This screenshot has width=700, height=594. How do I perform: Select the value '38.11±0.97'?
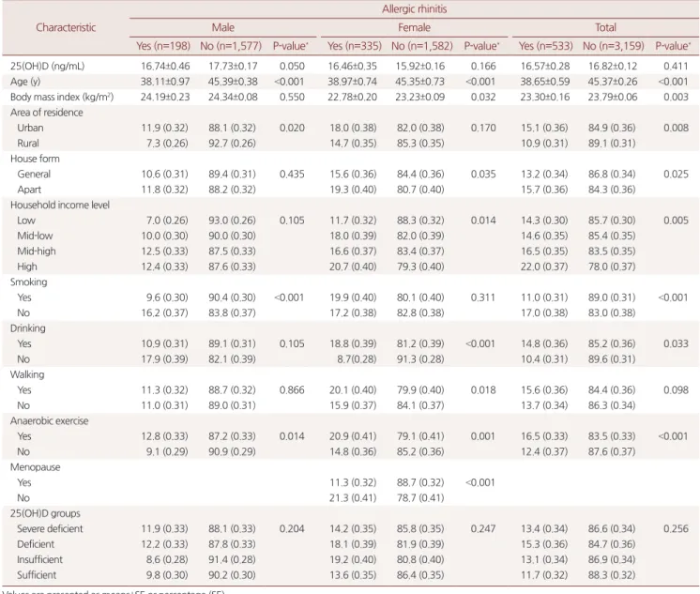(x=165, y=82)
